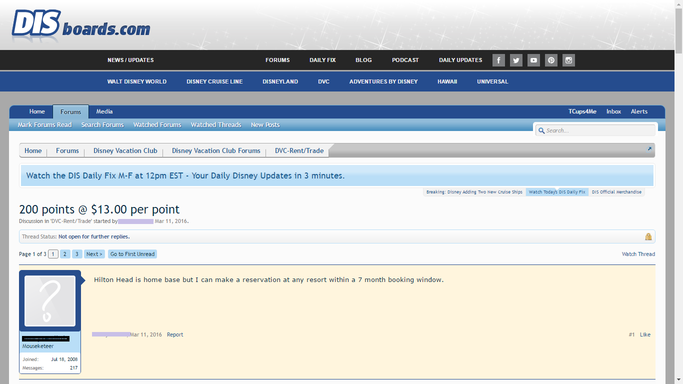Screen dimensions: 683x384
Task: Click the scrollbar up arrow
Action: 679,3
